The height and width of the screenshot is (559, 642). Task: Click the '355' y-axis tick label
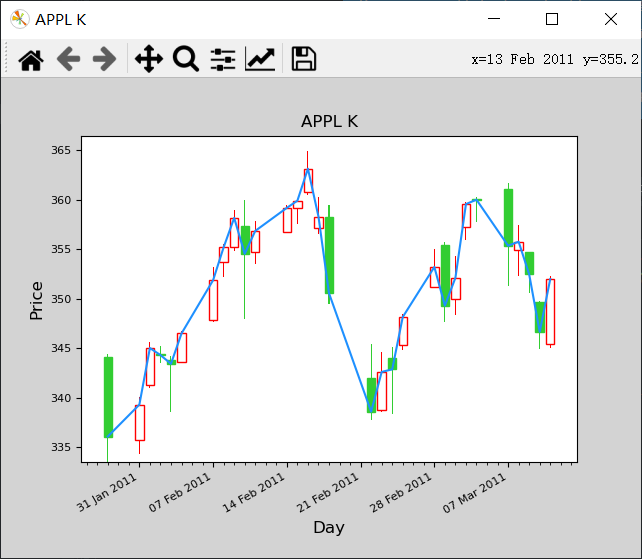coord(61,249)
